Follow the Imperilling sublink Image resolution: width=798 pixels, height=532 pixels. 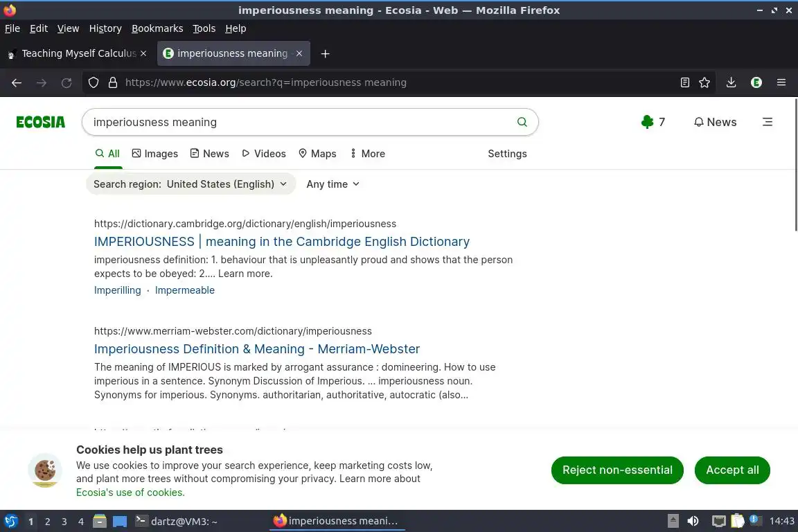click(x=118, y=290)
